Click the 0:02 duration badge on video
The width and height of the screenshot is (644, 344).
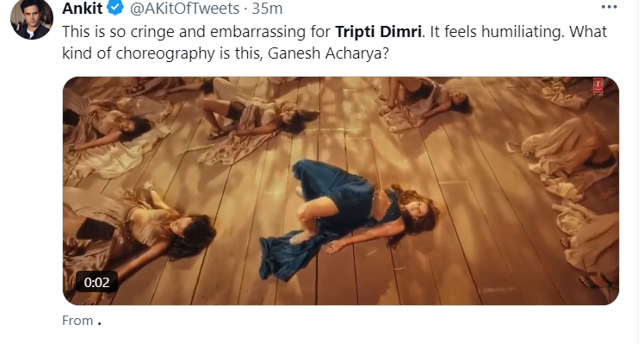tap(96, 282)
